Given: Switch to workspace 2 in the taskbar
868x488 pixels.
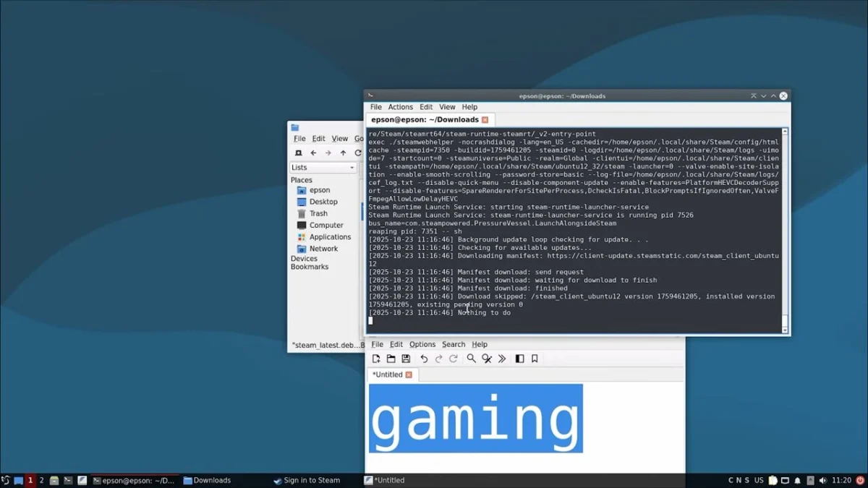Looking at the screenshot, I should (x=41, y=480).
